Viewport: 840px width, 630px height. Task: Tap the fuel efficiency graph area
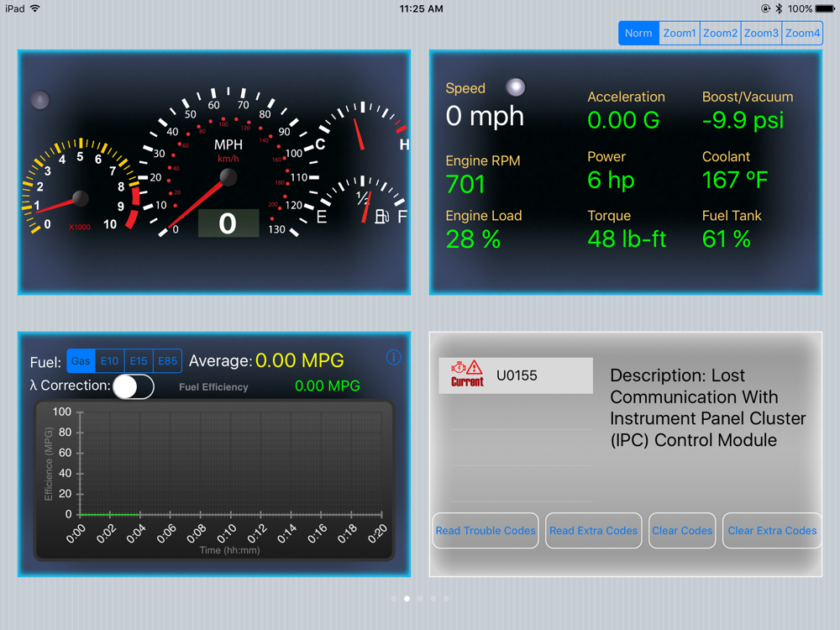tap(215, 480)
